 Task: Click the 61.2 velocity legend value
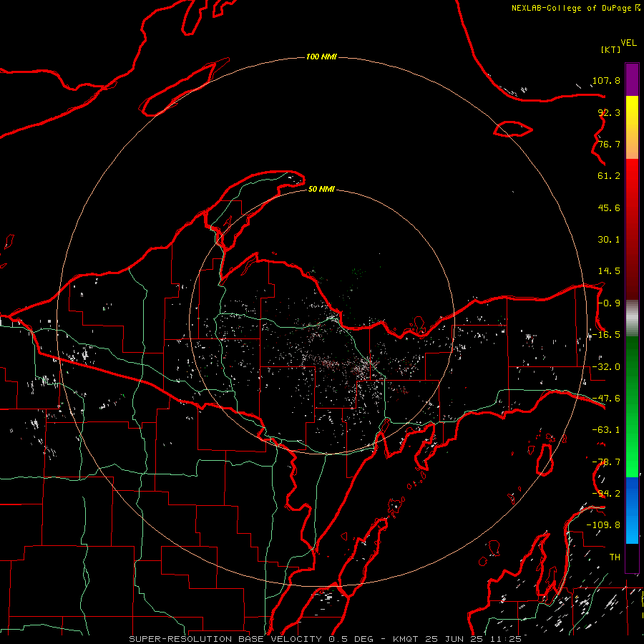(609, 176)
